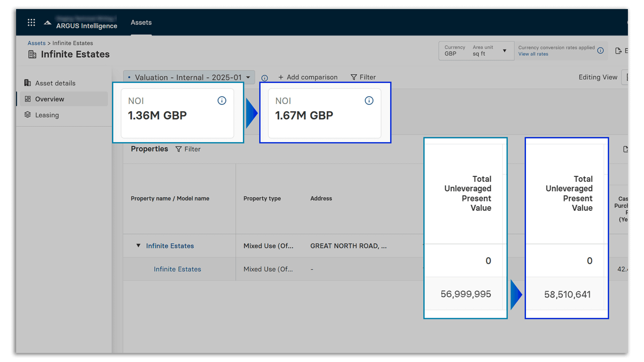Click the currency conversion rates info icon

(600, 50)
